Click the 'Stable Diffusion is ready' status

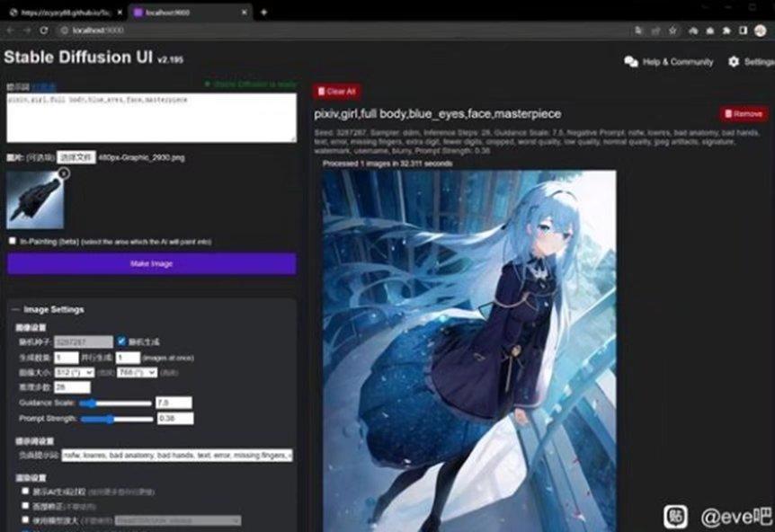[x=251, y=84]
